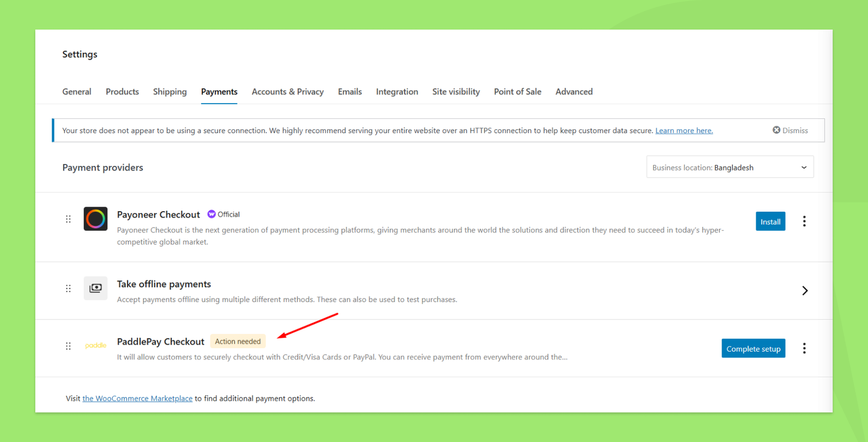Viewport: 868px width, 442px height.
Task: Click the purple Official badge icon
Action: (212, 214)
